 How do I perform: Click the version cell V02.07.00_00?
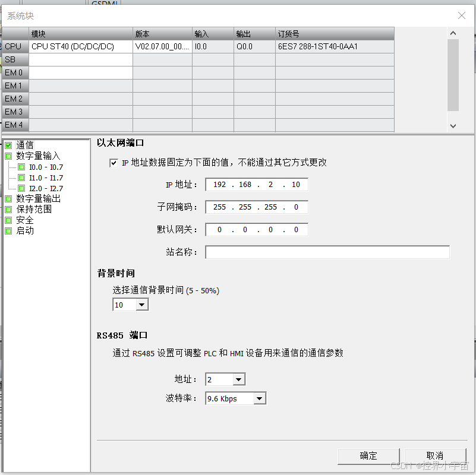click(162, 46)
